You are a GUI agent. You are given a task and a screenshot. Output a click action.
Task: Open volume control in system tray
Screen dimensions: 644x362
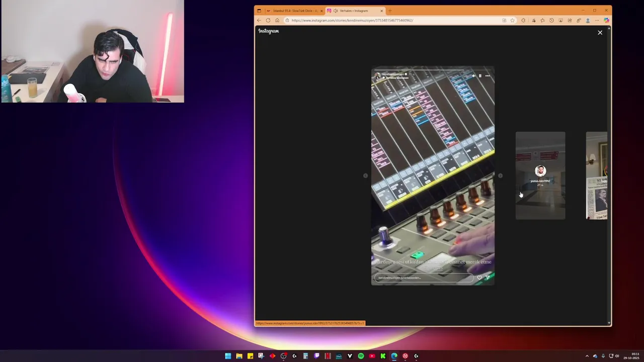click(618, 356)
